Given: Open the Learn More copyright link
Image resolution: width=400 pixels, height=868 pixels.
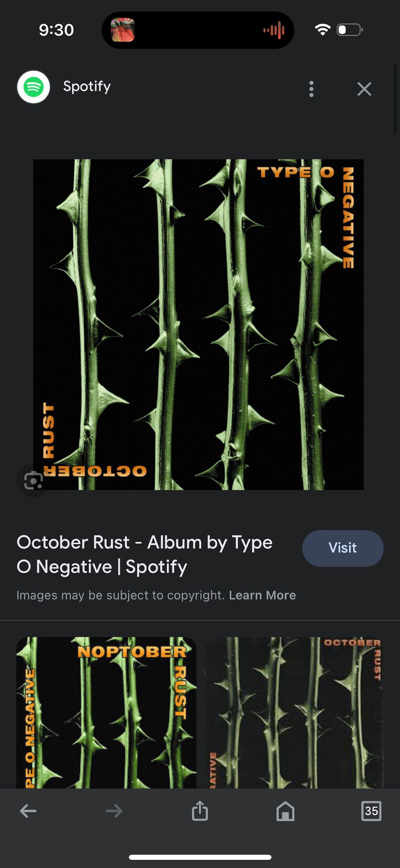Looking at the screenshot, I should 262,595.
